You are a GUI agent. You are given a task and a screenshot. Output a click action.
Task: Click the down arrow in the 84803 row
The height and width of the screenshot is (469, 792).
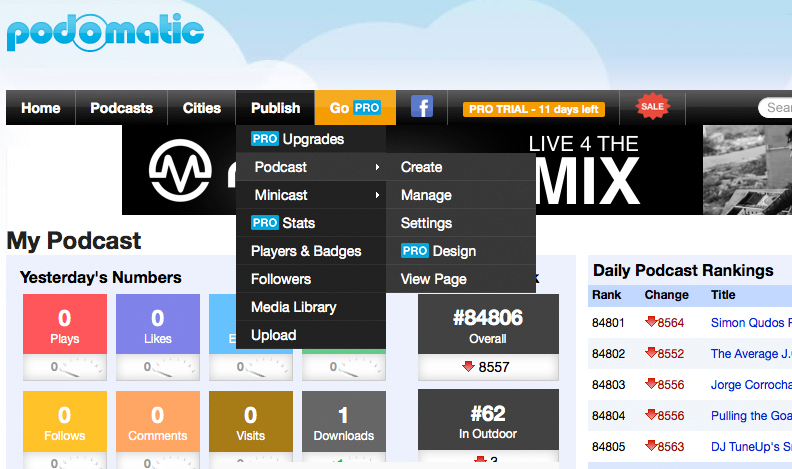651,384
